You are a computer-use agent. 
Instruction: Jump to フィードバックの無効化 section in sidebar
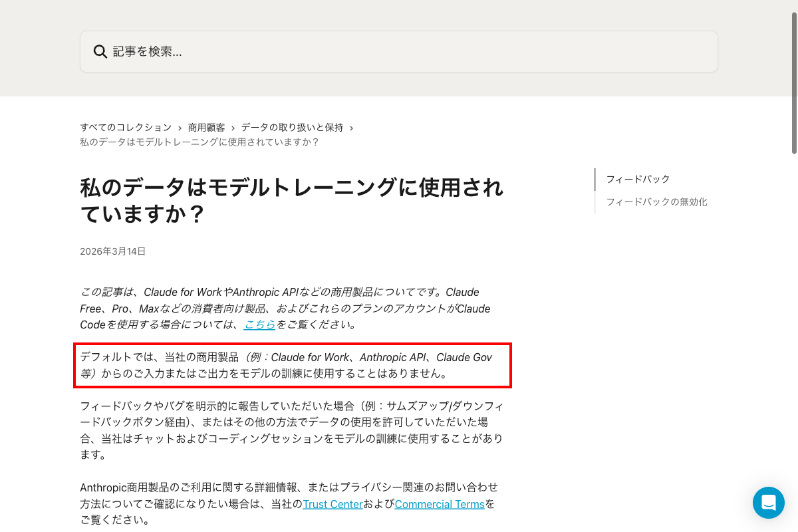point(656,201)
